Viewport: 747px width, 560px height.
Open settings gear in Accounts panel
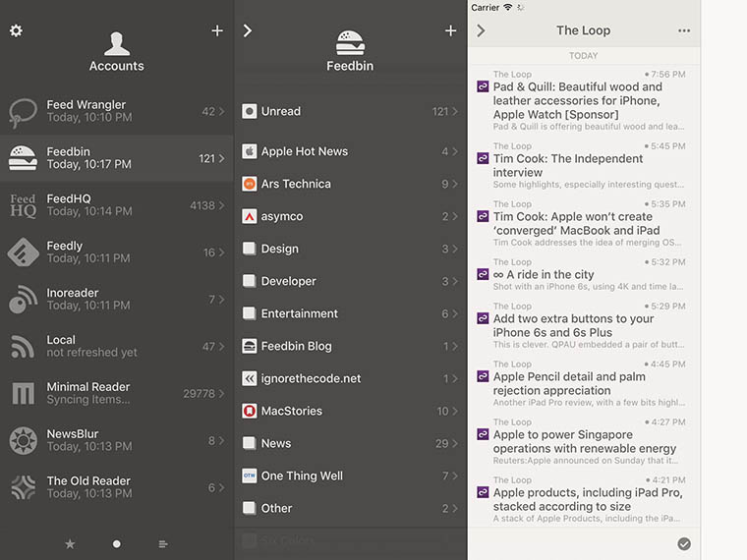[16, 31]
